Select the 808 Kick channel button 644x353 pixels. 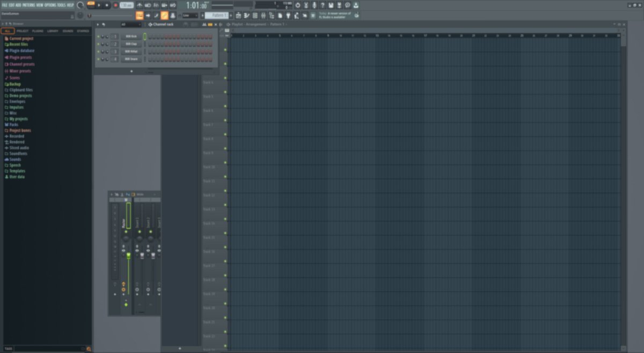pyautogui.click(x=131, y=37)
